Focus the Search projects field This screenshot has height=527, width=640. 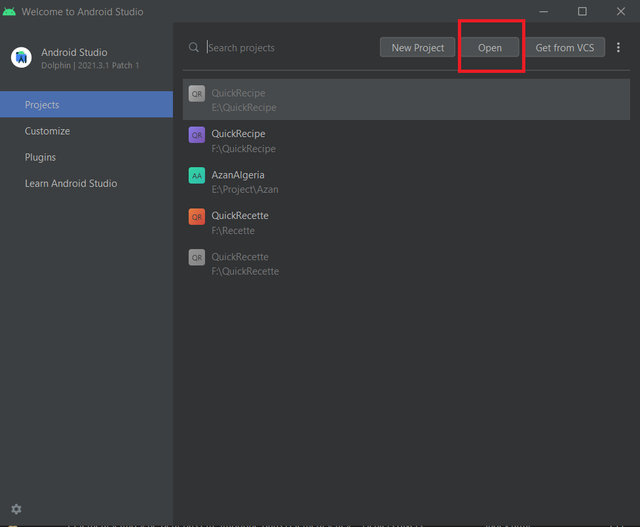click(288, 47)
